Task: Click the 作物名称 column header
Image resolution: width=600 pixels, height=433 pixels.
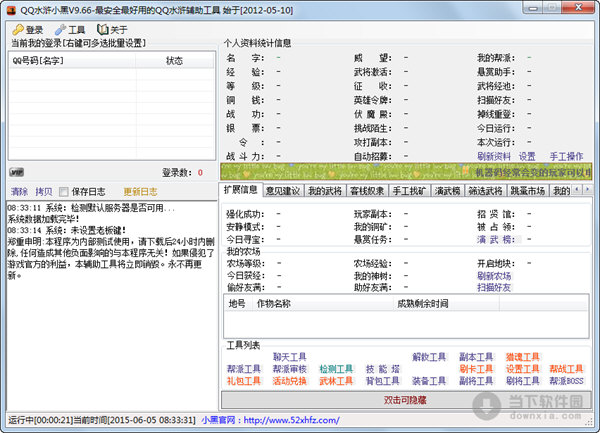Action: point(322,304)
